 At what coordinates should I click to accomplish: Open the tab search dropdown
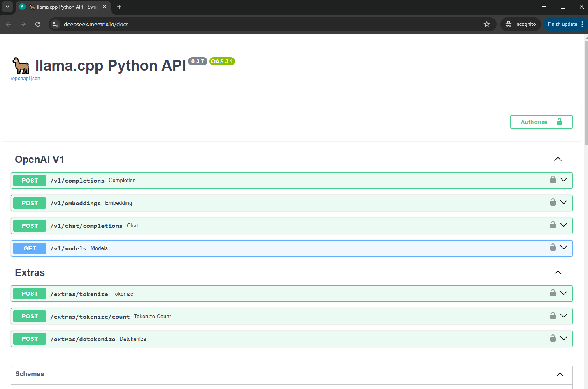(x=7, y=7)
